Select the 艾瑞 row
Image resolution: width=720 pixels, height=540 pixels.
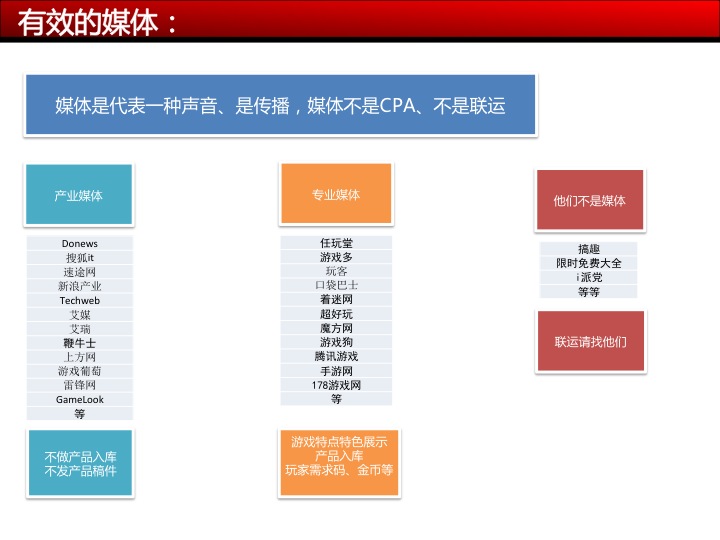click(80, 328)
